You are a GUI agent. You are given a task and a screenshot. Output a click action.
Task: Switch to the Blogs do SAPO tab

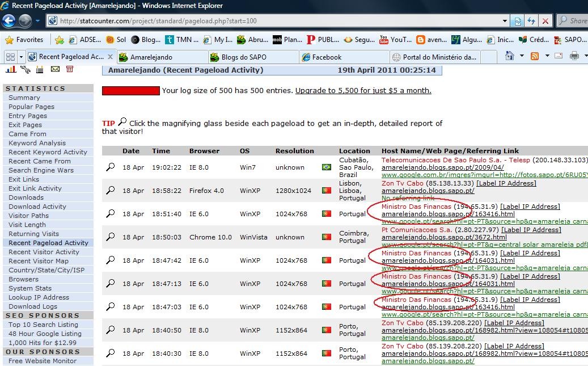click(253, 57)
